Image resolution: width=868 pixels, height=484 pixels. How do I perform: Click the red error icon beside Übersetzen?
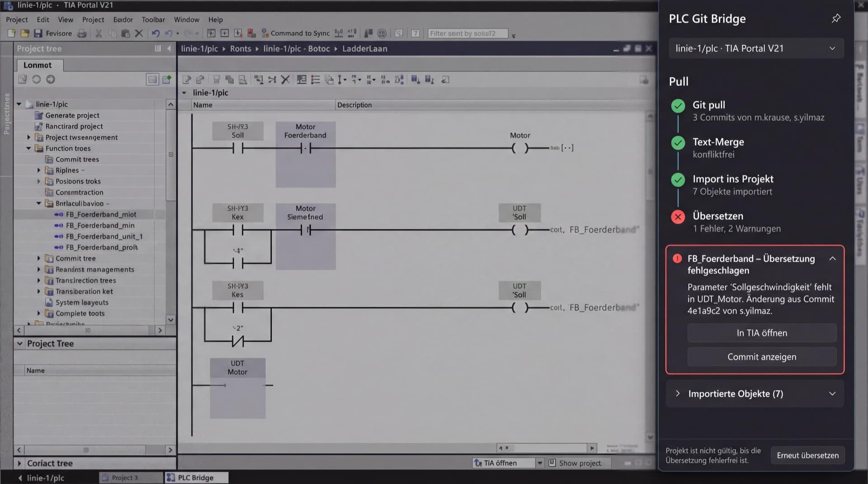click(678, 217)
